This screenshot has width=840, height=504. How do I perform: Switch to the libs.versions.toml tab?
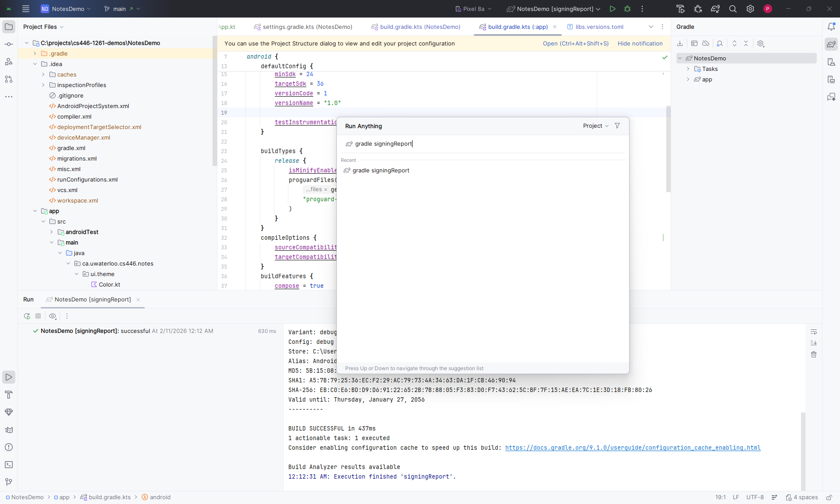coord(599,27)
